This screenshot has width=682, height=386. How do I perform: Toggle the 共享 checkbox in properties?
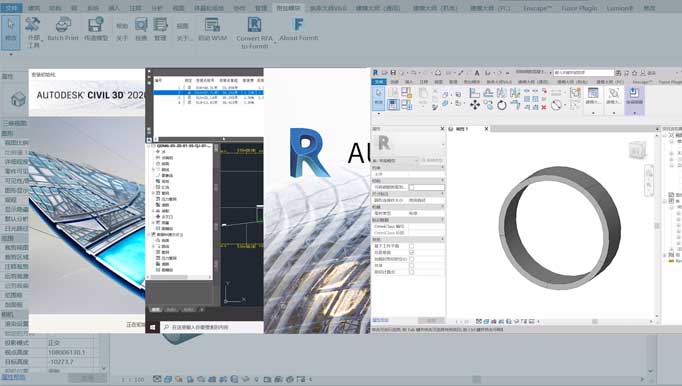point(411,265)
